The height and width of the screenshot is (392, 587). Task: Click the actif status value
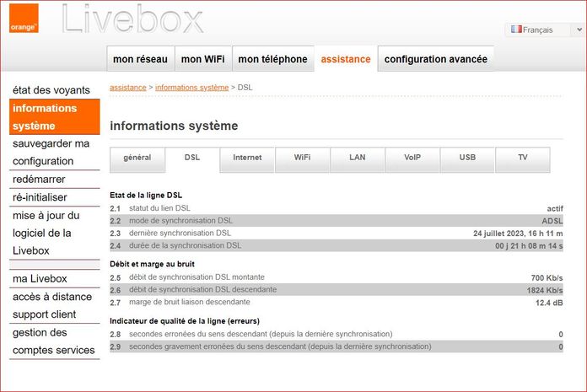pos(555,209)
